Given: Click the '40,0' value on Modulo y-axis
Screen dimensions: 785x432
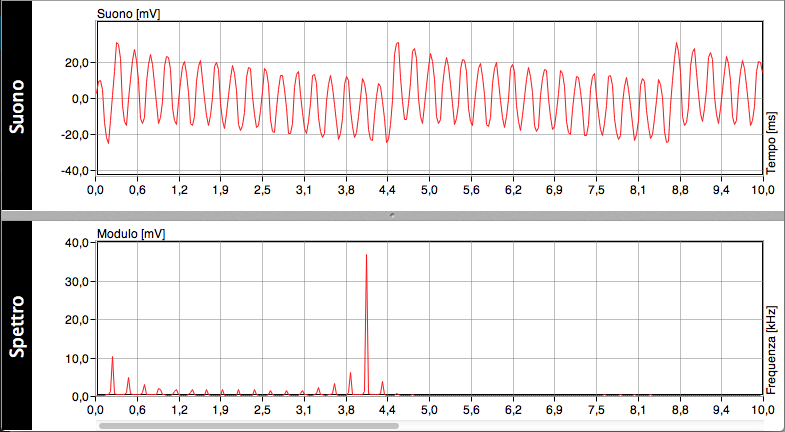Looking at the screenshot, I should coord(77,243).
